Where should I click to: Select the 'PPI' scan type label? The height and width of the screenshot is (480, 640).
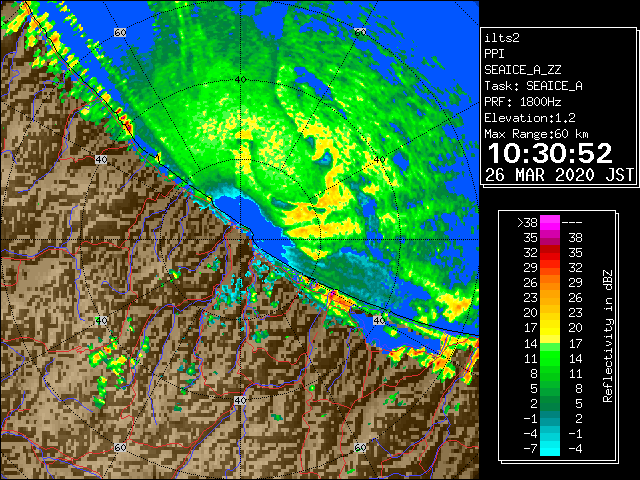(x=494, y=53)
